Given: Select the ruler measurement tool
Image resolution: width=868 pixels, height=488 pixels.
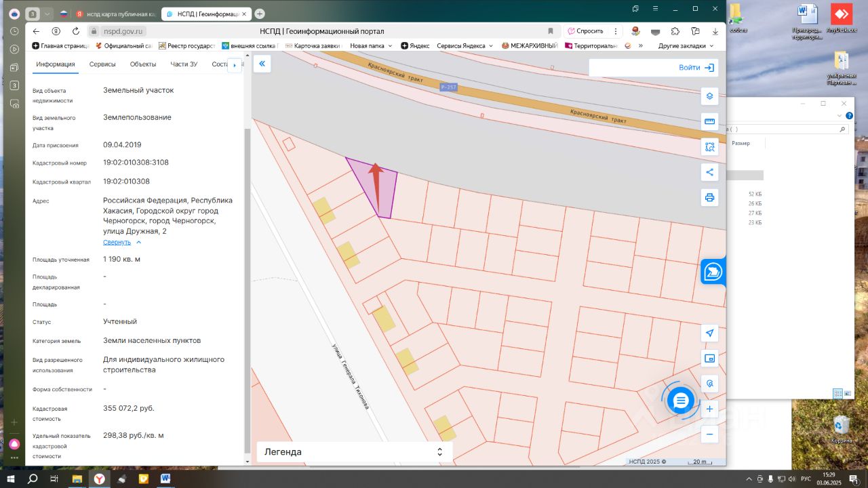Looking at the screenshot, I should pyautogui.click(x=710, y=121).
